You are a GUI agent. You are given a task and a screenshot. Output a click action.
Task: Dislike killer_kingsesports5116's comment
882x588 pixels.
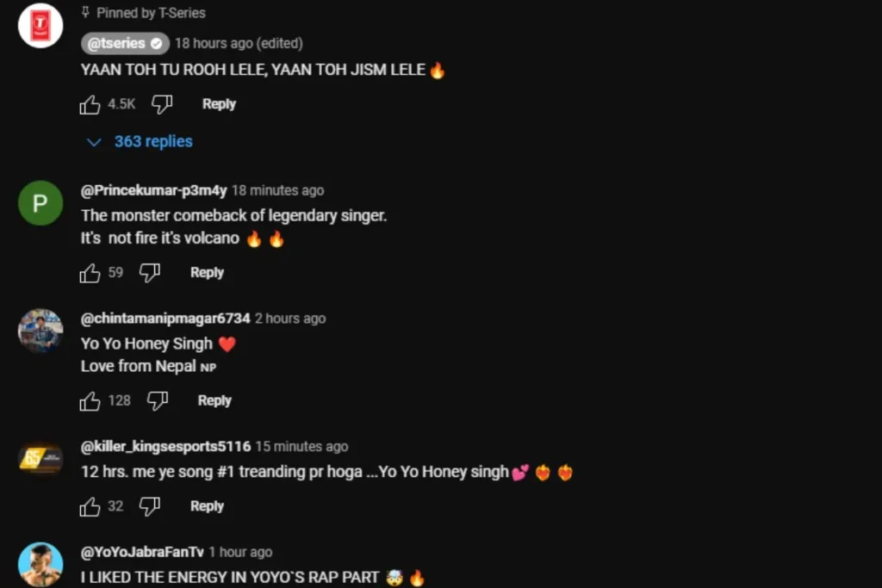tap(150, 506)
